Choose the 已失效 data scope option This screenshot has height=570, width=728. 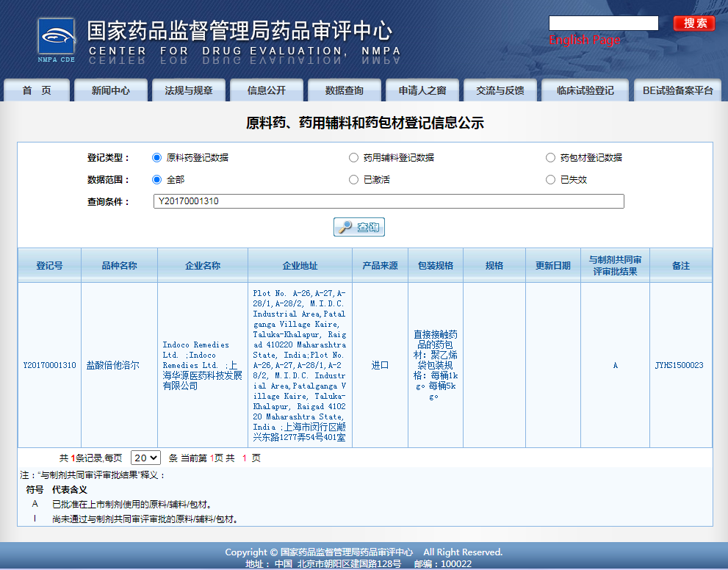coord(550,179)
